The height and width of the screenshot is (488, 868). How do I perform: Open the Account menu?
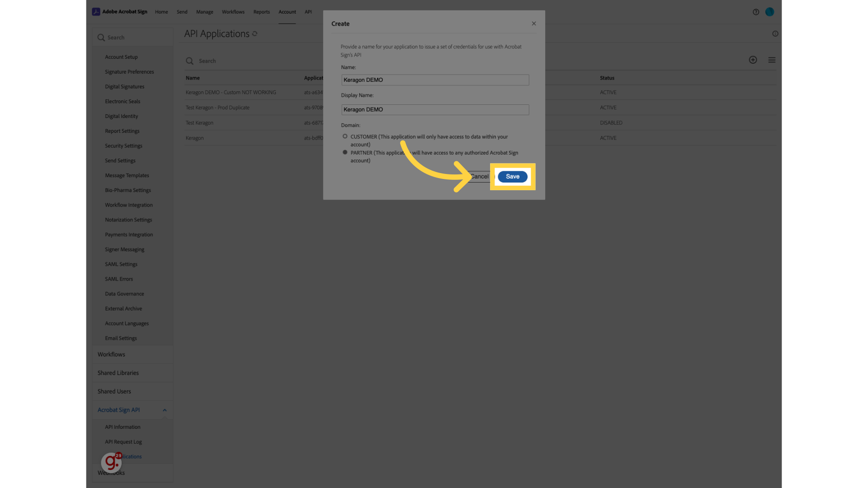(x=288, y=12)
